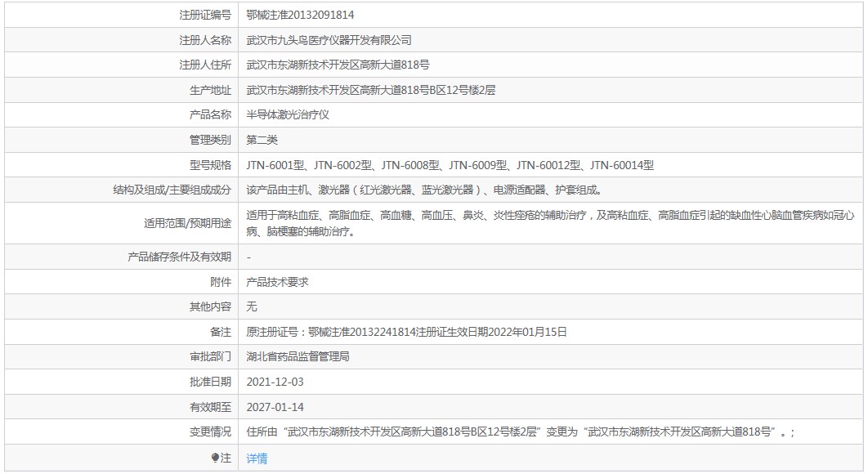Click the 注册人住所 label
The image size is (868, 474).
coord(205,65)
